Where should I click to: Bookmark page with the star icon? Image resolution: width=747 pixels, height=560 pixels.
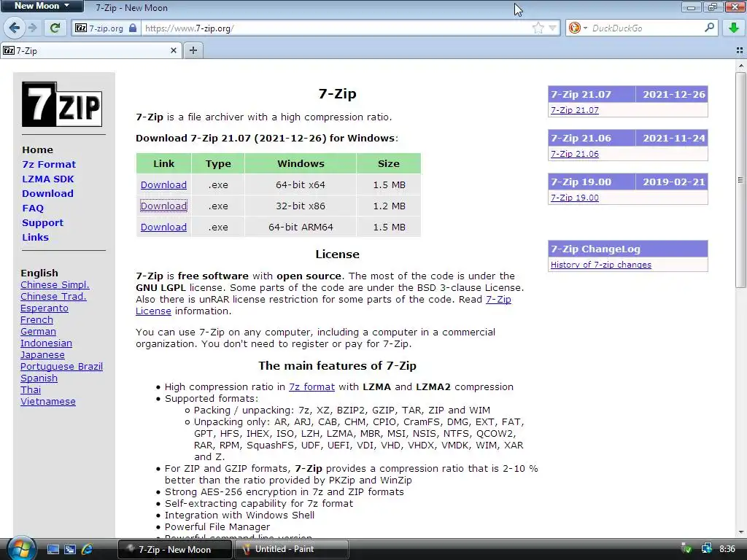click(538, 28)
